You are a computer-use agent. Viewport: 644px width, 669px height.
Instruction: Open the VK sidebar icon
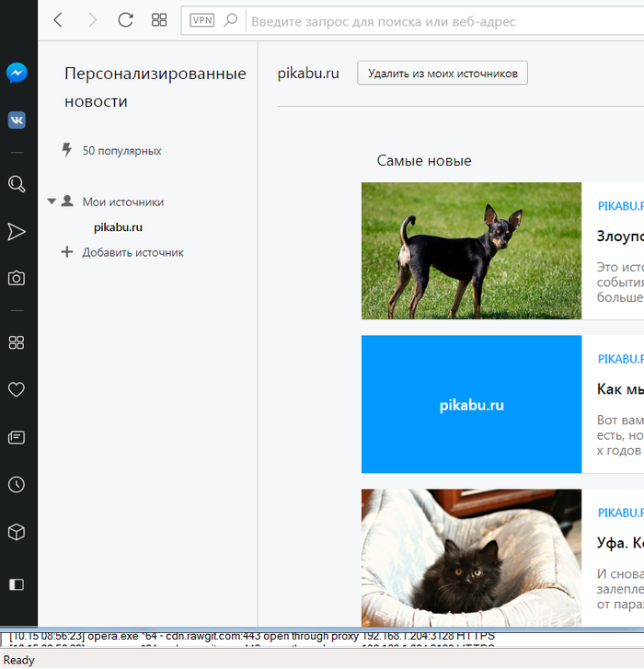(17, 120)
